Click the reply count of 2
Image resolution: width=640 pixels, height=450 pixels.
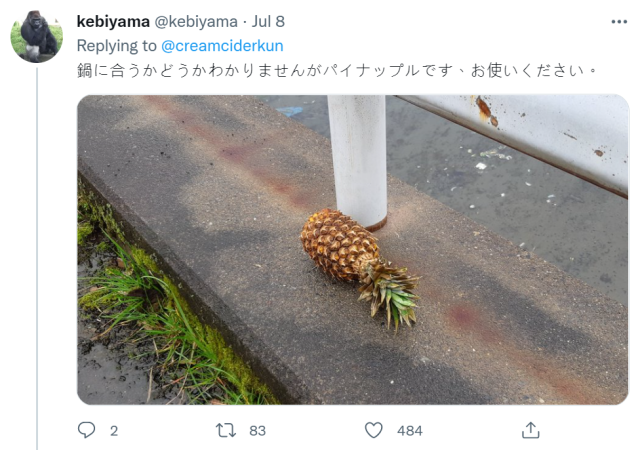click(x=114, y=431)
